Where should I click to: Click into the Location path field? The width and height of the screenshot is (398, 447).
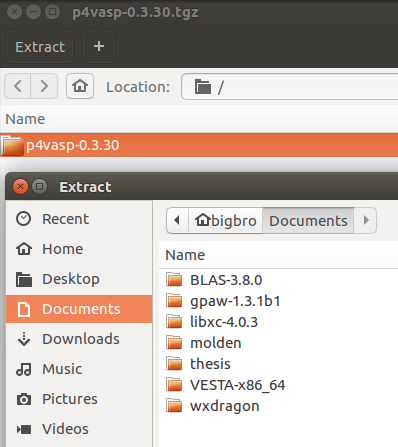(290, 87)
